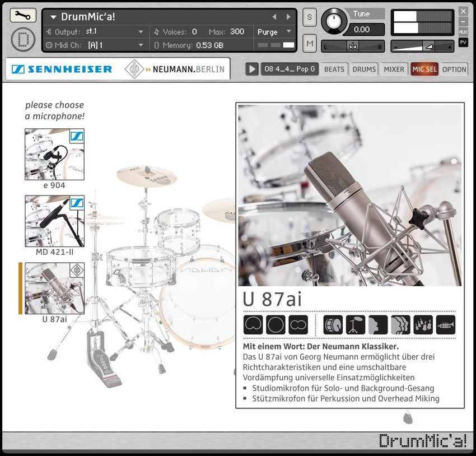Click the bass drum application icon

[333, 324]
